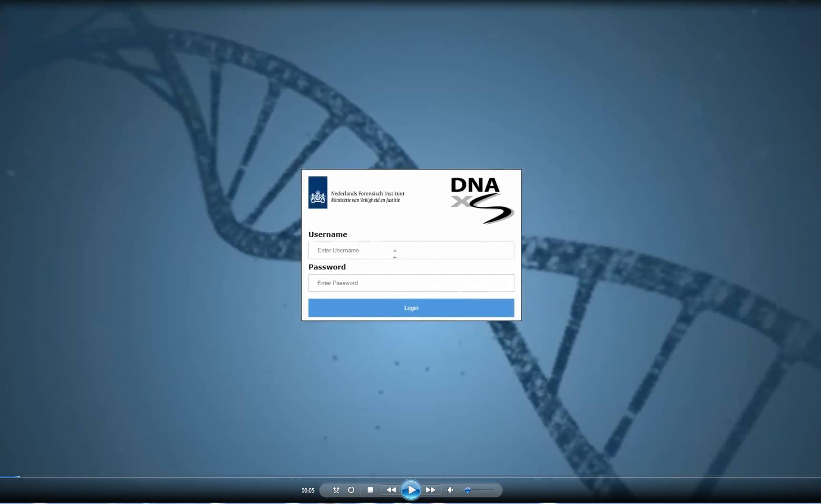Viewport: 821px width, 504px height.
Task: Toggle shuffle mode in player
Action: point(336,490)
